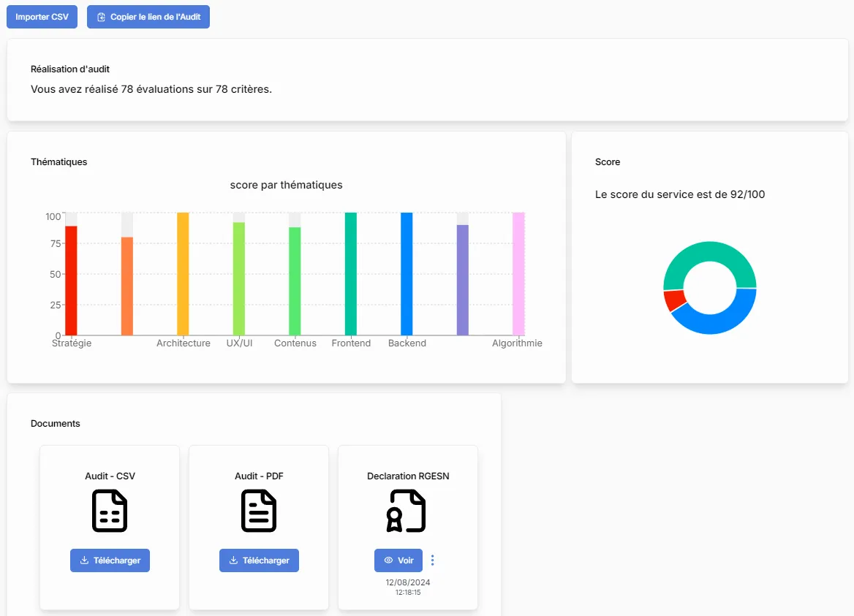Click Télécharger under Audit - CSV
Image resolution: width=854 pixels, height=616 pixels.
[x=110, y=560]
